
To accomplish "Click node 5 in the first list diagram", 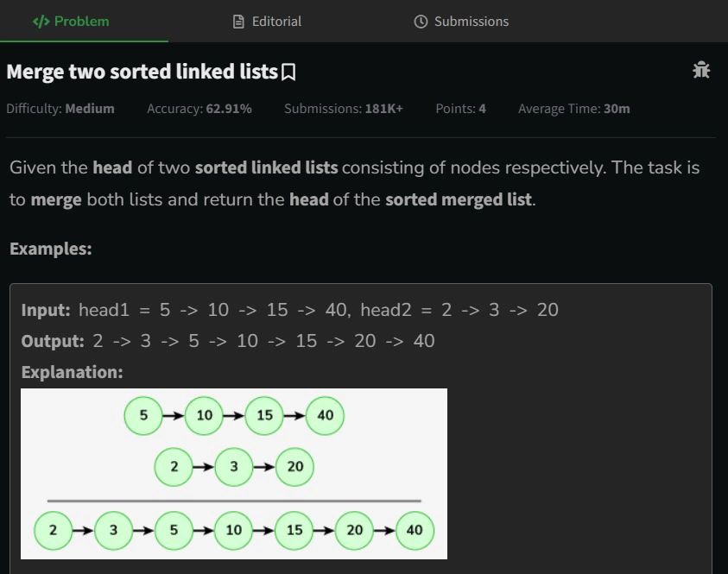I will click(x=143, y=415).
